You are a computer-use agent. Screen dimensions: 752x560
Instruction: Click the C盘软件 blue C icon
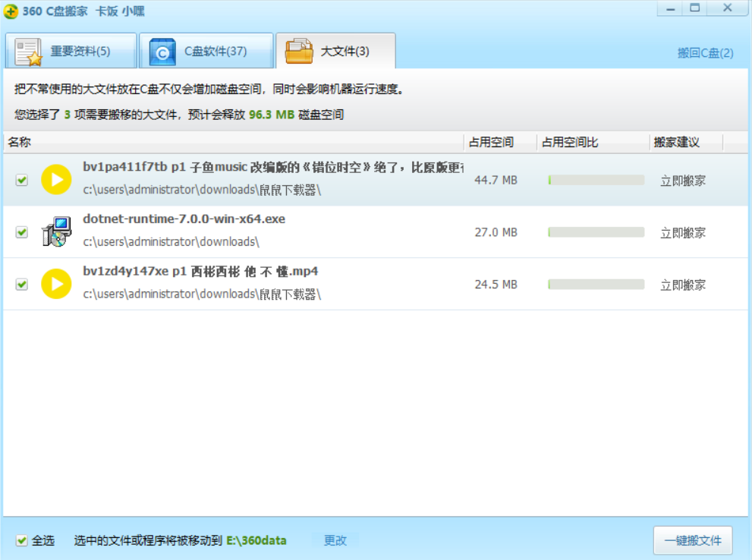(x=162, y=52)
